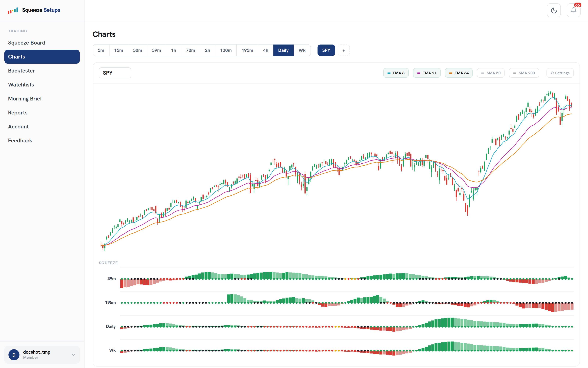Open Feedback in sidebar
Viewport: 588px width, 368px height.
pyautogui.click(x=42, y=140)
